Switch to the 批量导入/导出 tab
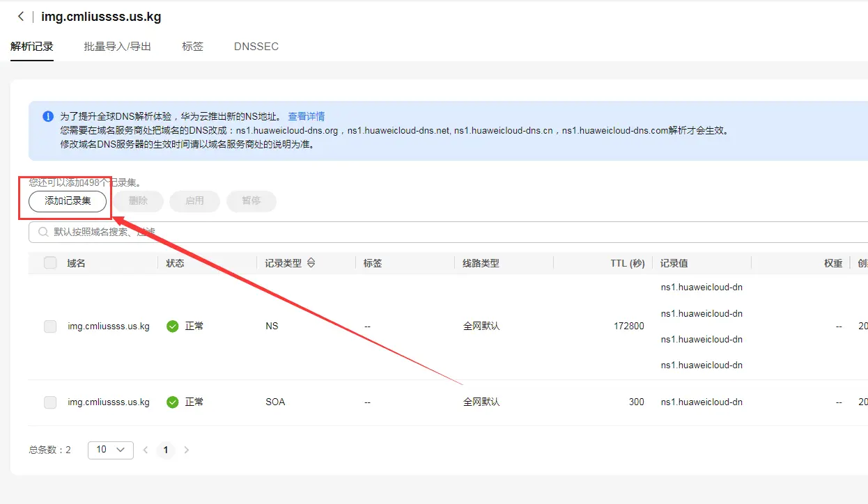The width and height of the screenshot is (868, 504). [117, 47]
